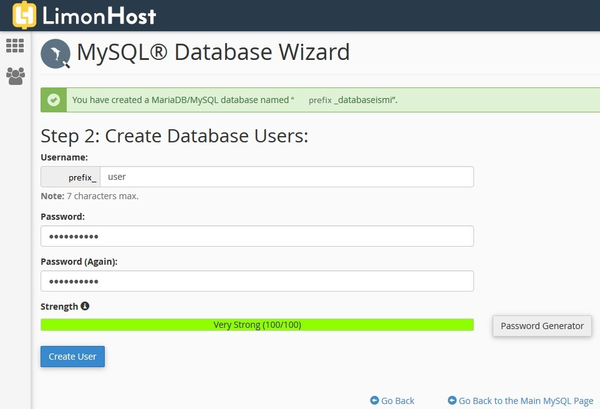Click the Create User button
This screenshot has height=409, width=600.
(x=73, y=356)
